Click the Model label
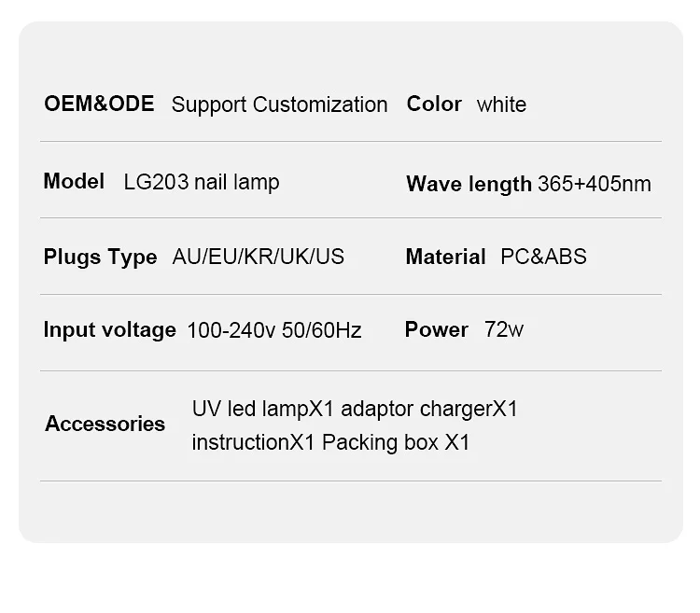 (x=74, y=181)
